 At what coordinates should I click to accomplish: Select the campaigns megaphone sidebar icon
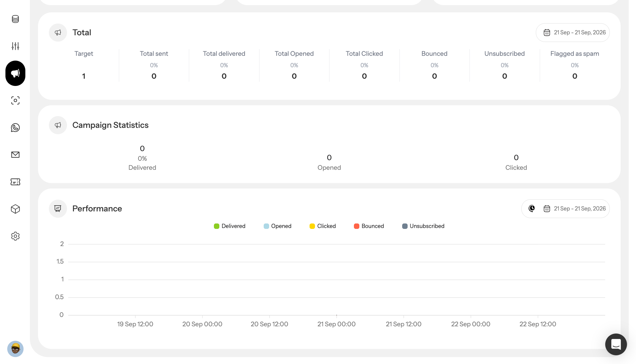(x=15, y=73)
